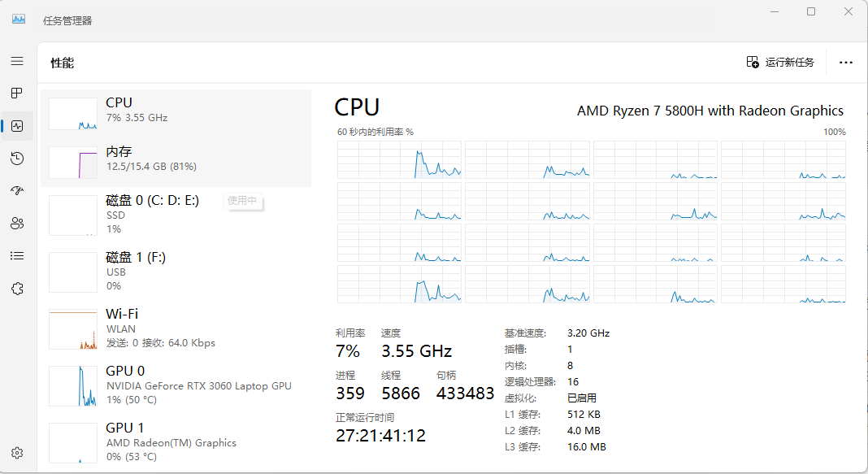Click the Task Manager title bar icon
Screen dimensions: 868x474
[x=19, y=20]
